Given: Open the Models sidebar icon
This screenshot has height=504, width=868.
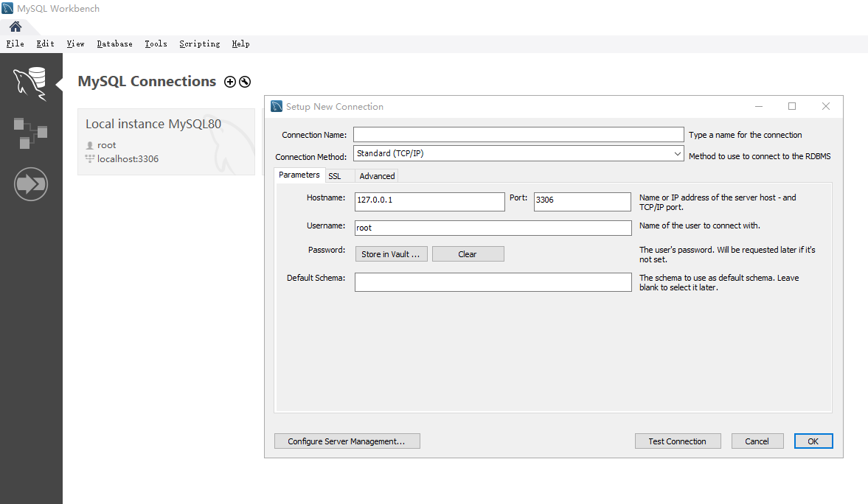Looking at the screenshot, I should click(30, 133).
